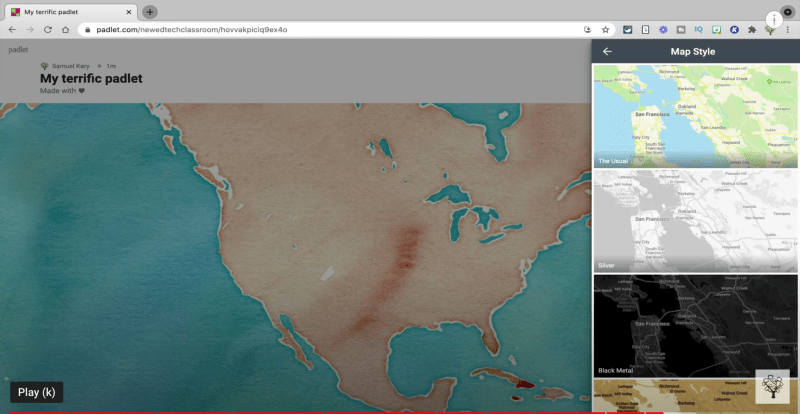
Task: Select 'The Usual' map style
Action: (x=695, y=116)
